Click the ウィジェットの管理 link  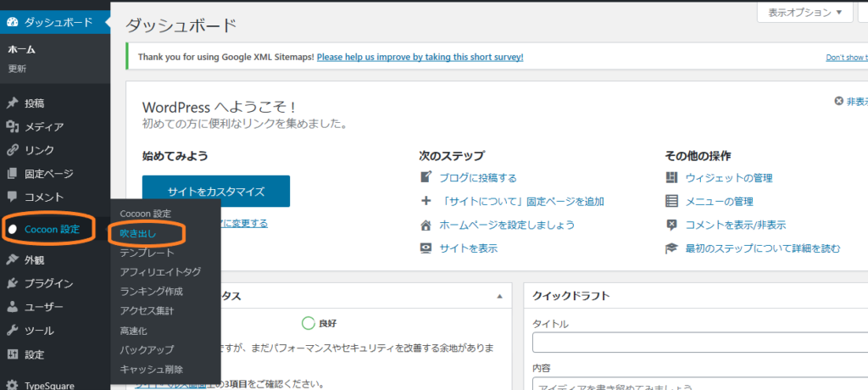[729, 178]
